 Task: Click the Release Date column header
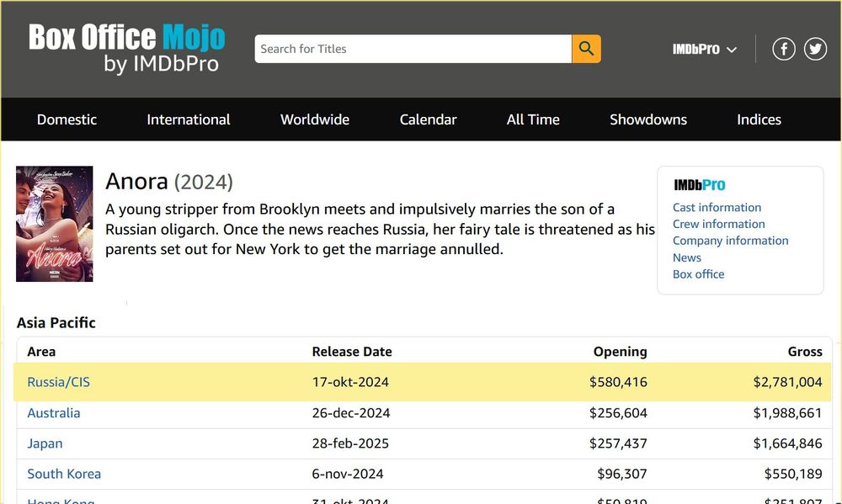352,352
